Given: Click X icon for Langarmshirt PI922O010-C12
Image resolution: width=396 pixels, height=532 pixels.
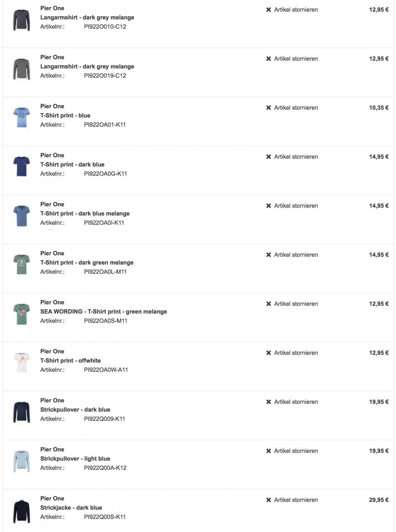Looking at the screenshot, I should (269, 10).
